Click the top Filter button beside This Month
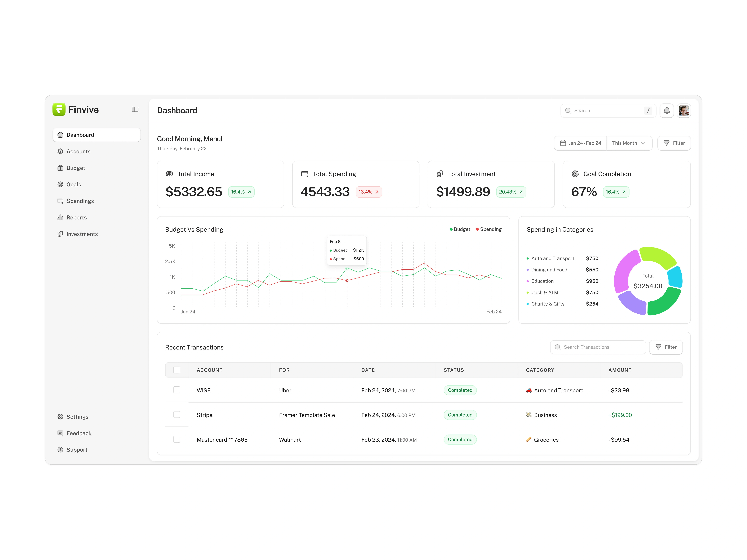The width and height of the screenshot is (747, 560). pos(674,143)
